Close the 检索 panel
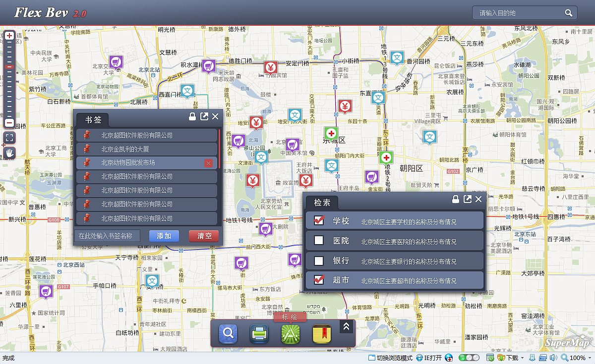This screenshot has width=595, height=364. [478, 199]
